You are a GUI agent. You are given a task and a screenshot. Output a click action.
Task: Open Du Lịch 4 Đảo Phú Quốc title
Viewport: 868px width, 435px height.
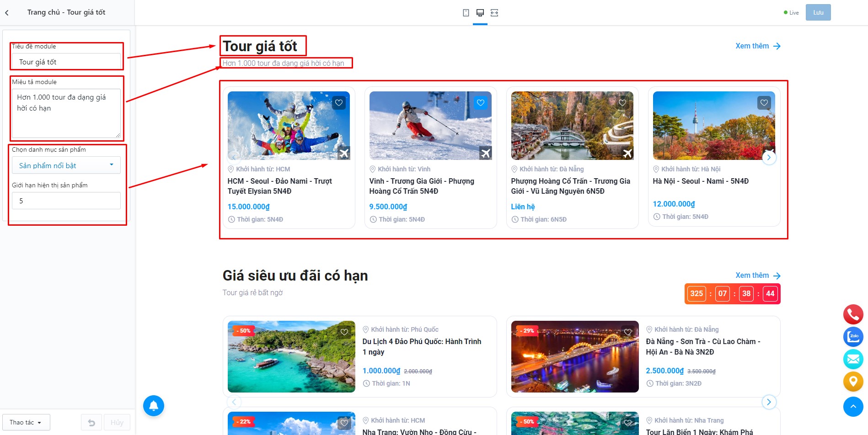pos(422,347)
